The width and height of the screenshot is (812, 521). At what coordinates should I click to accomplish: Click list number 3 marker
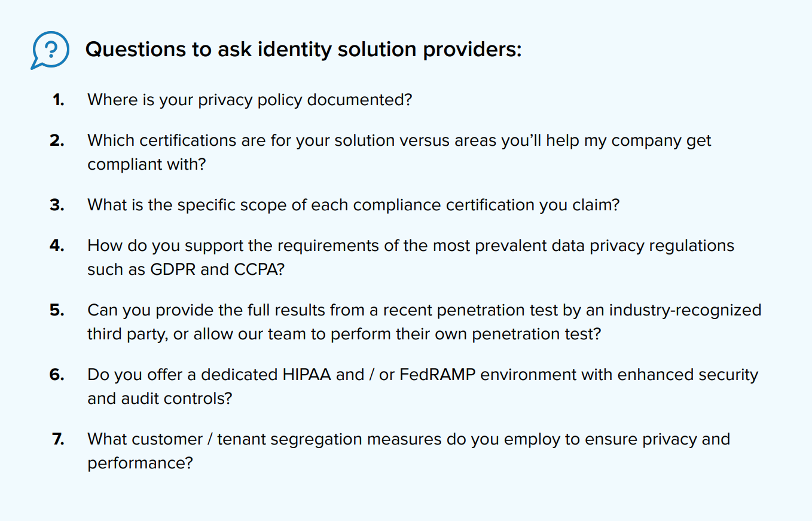pyautogui.click(x=57, y=205)
